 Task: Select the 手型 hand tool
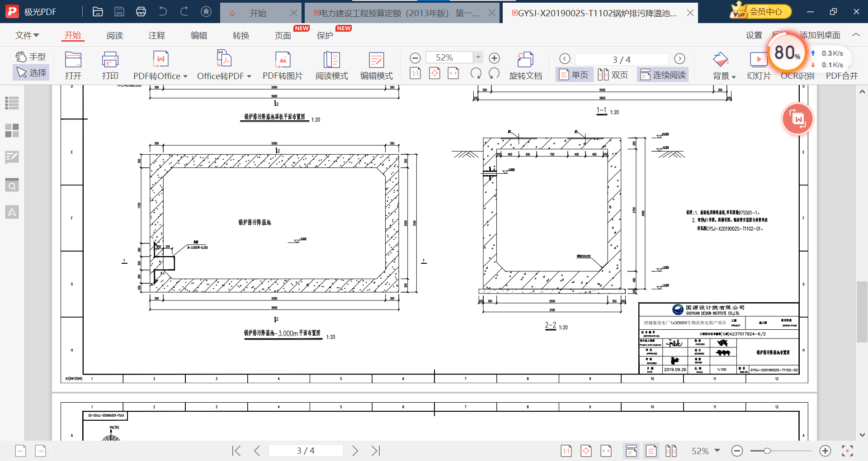[x=31, y=57]
